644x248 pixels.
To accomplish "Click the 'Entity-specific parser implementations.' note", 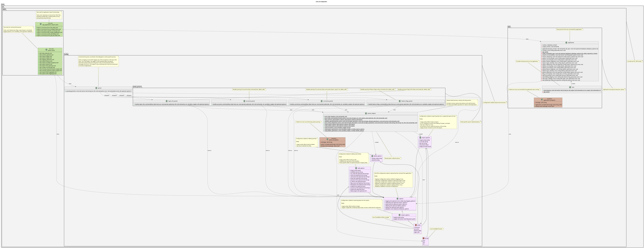I will (470, 122).
